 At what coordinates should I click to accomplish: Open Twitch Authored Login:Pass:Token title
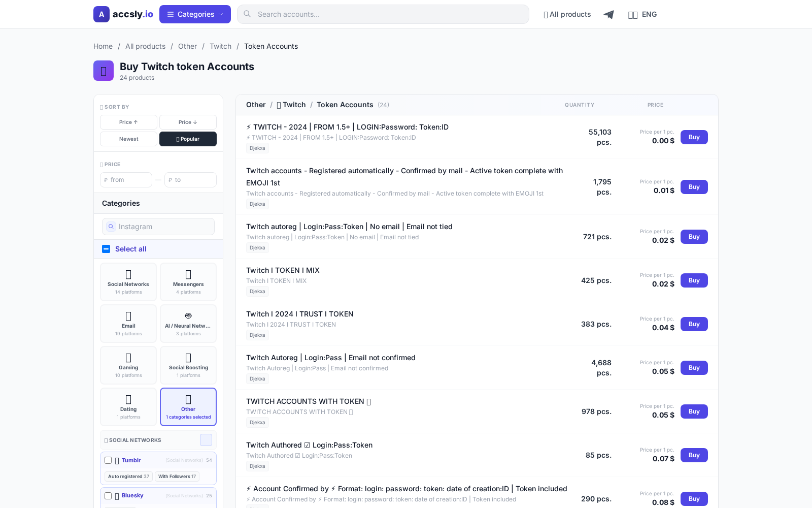tap(309, 445)
